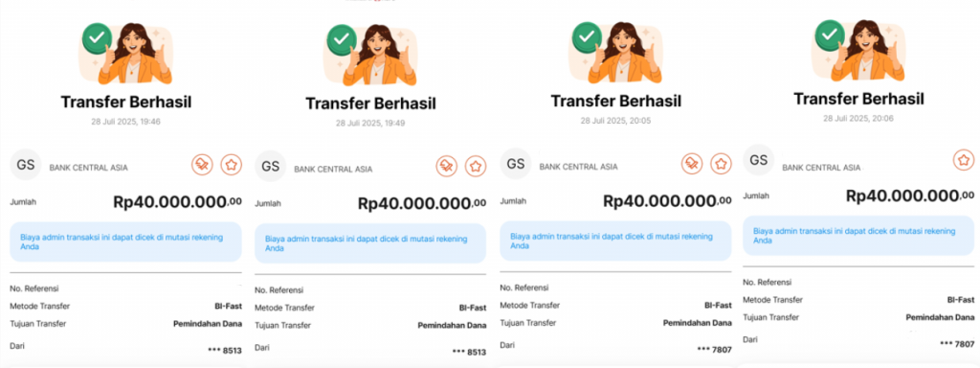The width and height of the screenshot is (980, 368).
Task: Click the blue admin fee notice on the 19:46 receipt
Action: (x=125, y=241)
